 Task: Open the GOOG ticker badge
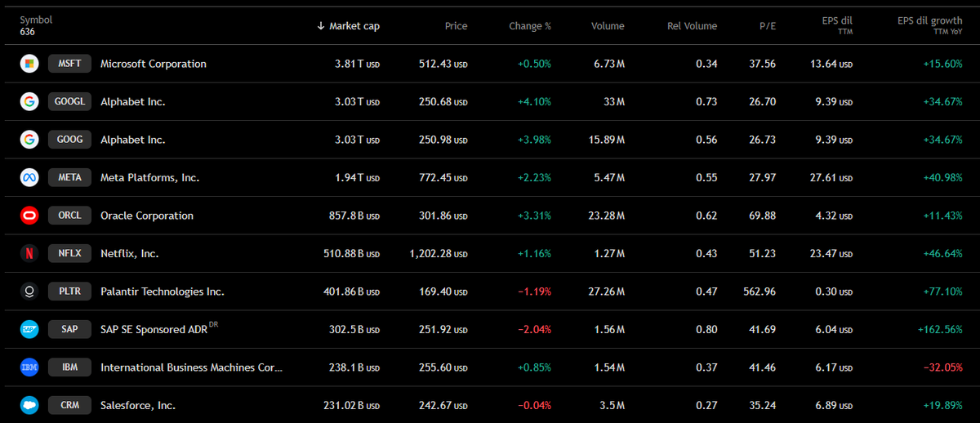coord(69,140)
